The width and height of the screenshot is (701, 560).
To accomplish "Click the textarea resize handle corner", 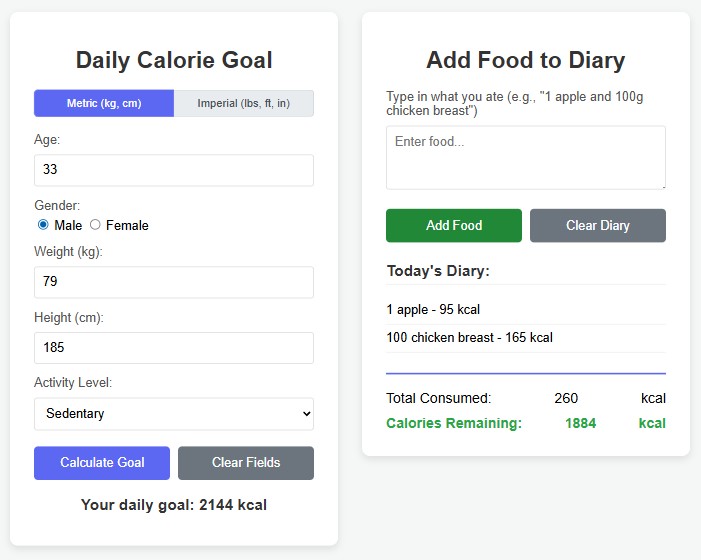I will pos(663,186).
